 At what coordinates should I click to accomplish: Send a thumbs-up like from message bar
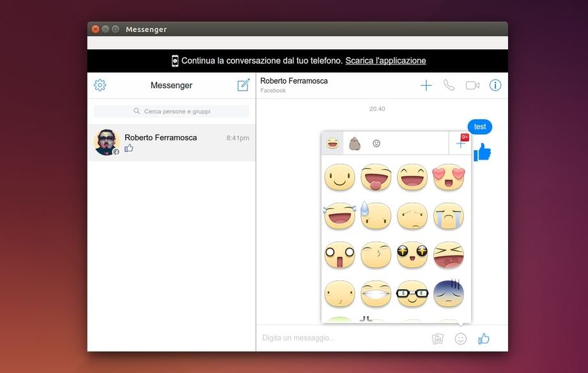click(x=484, y=339)
